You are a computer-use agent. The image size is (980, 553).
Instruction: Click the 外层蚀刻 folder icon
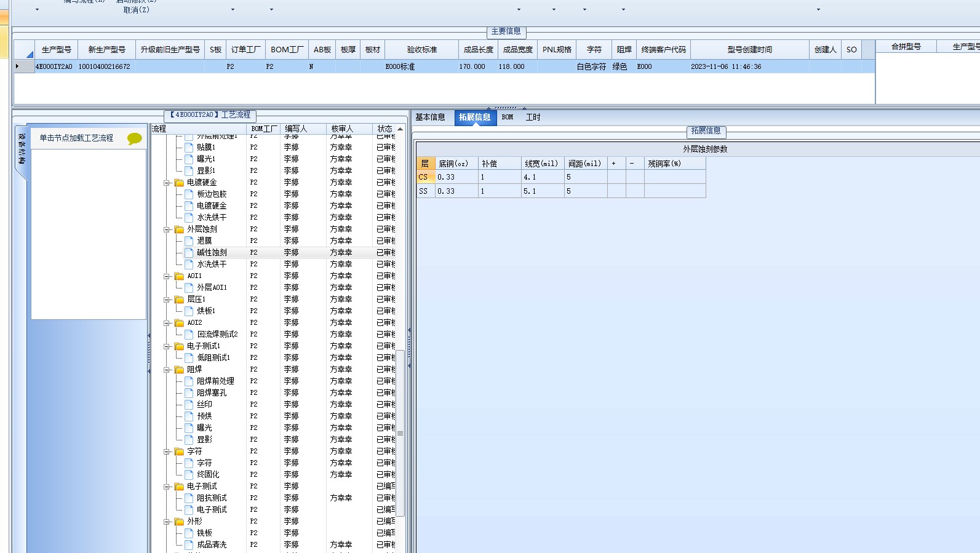(x=180, y=229)
